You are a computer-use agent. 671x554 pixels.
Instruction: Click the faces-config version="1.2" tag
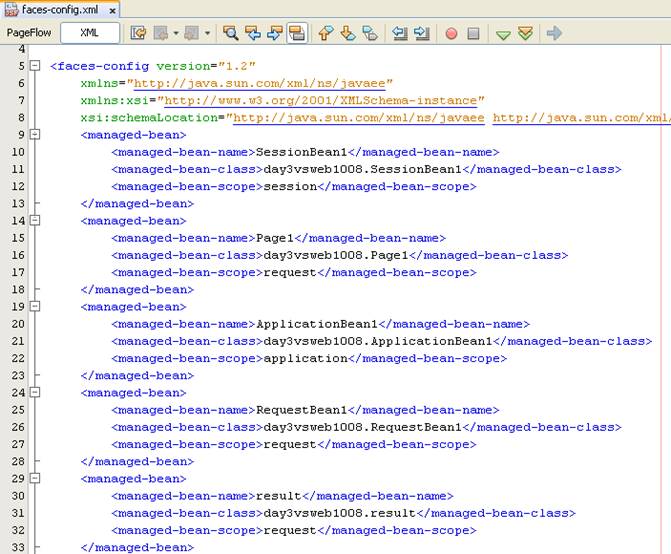[x=153, y=66]
